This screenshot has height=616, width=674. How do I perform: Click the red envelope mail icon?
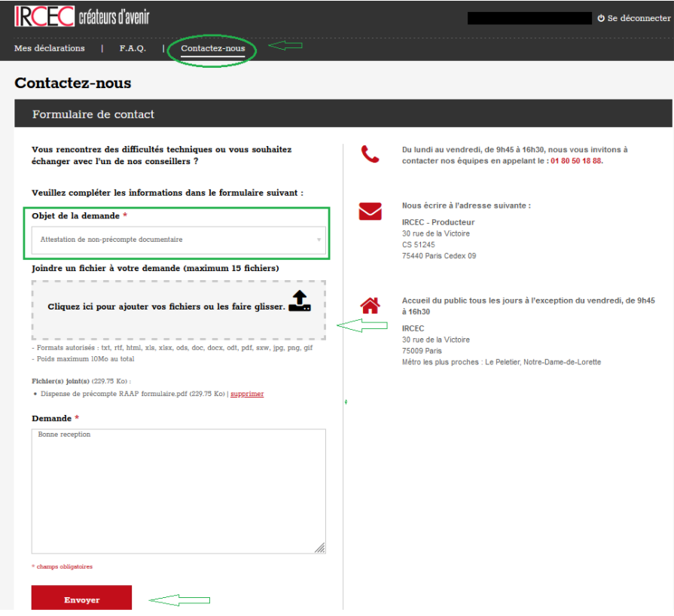[x=370, y=211]
